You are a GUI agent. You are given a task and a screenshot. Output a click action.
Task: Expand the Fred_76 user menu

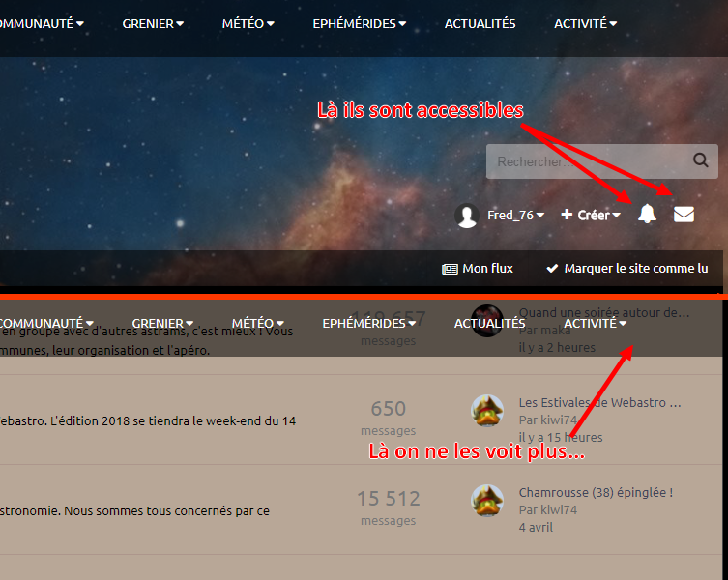[x=515, y=215]
